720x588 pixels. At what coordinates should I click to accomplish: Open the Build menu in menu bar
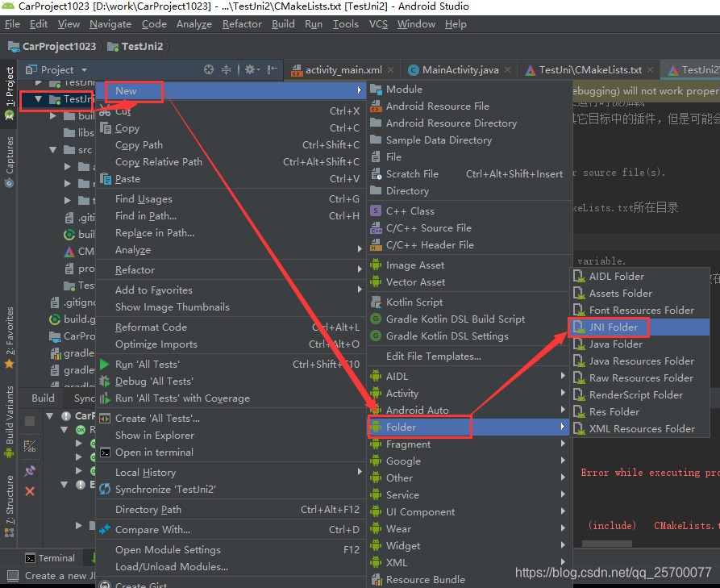point(283,24)
